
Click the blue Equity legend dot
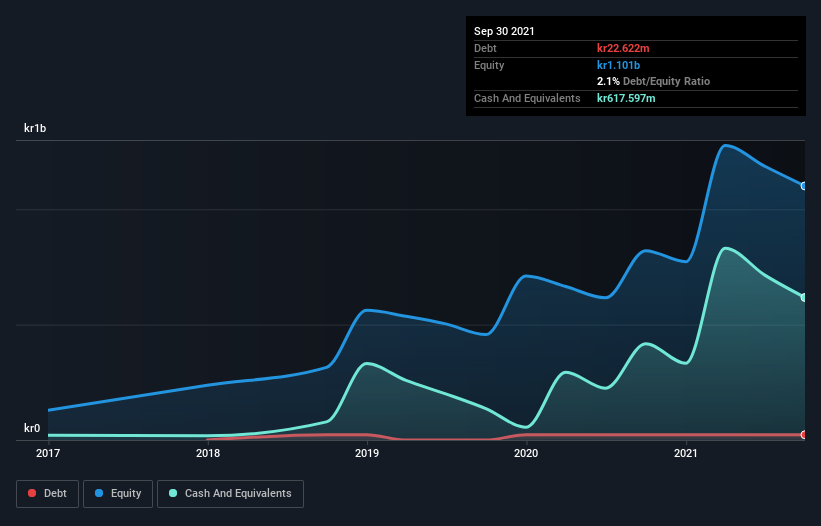pos(99,493)
